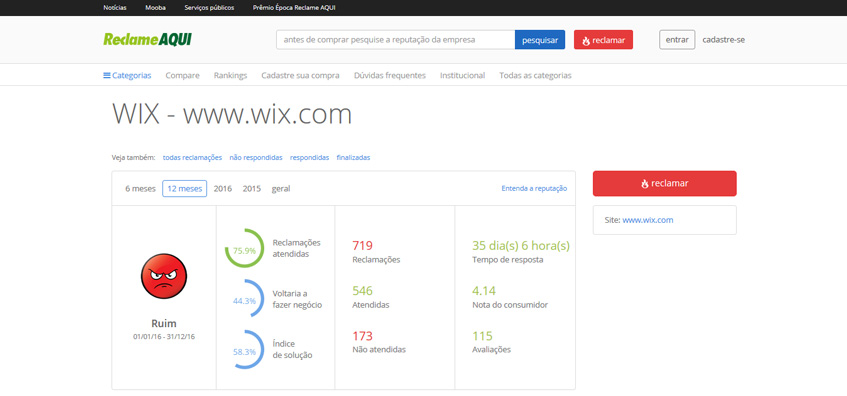
Task: Open the respondidas complaints link
Action: (310, 158)
